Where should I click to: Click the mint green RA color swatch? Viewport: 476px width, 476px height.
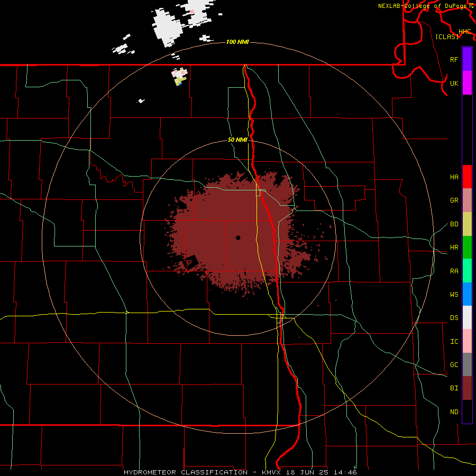click(467, 271)
